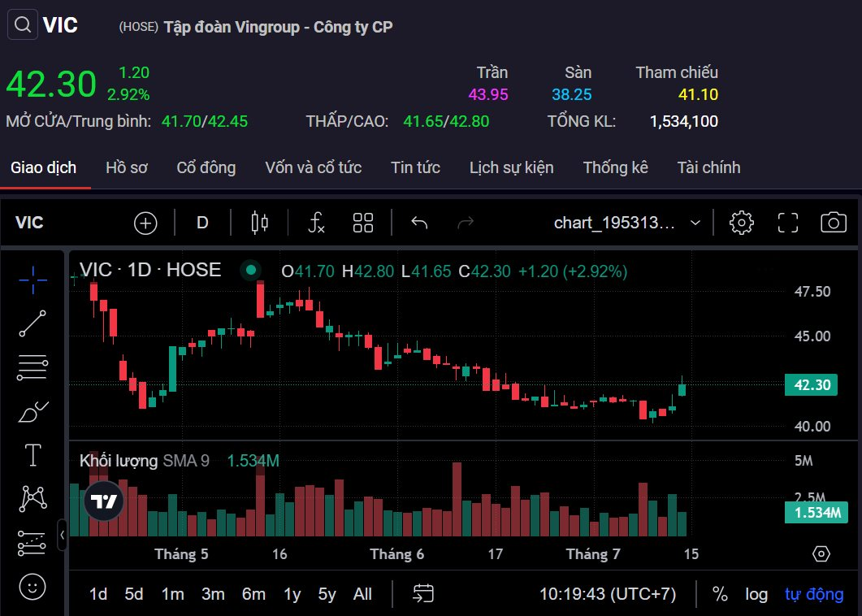Viewport: 862px width, 616px height.
Task: Toggle percent scale mode
Action: [x=720, y=594]
